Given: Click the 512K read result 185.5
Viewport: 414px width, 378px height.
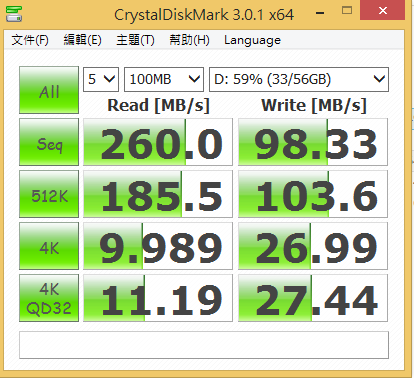Looking at the screenshot, I should click(158, 194).
